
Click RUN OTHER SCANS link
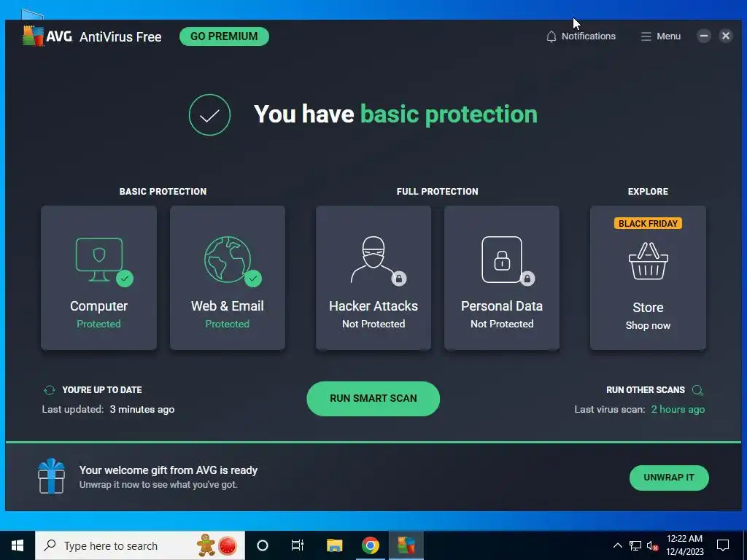point(646,390)
